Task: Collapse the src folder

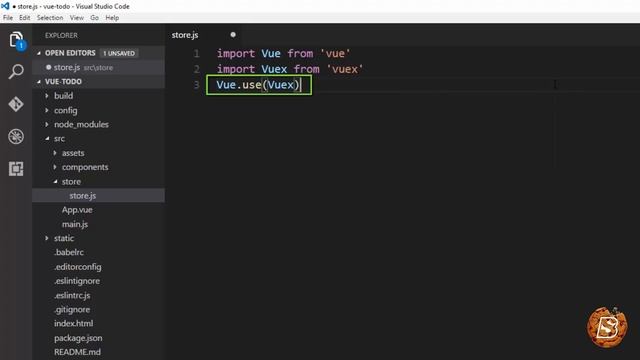Action: point(47,138)
